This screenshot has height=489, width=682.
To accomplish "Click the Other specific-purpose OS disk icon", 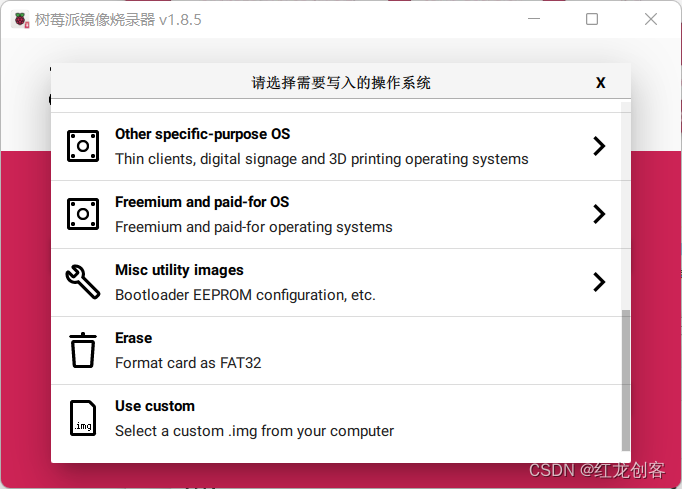I will click(83, 146).
